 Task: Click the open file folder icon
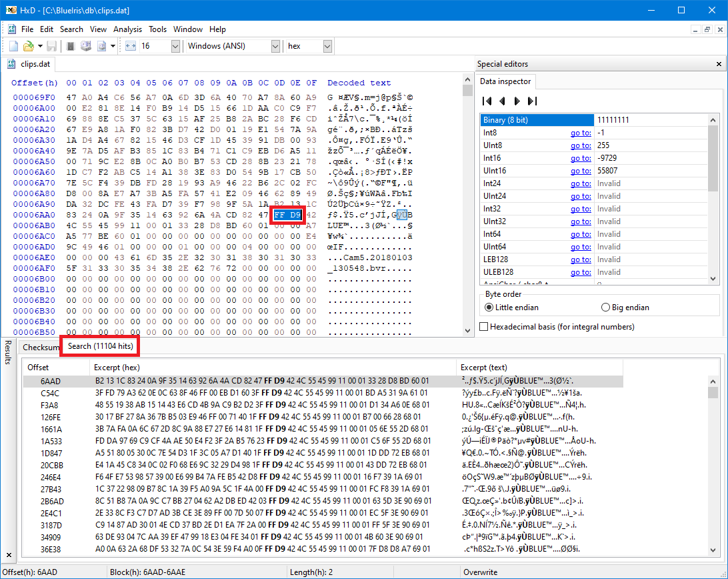coord(28,46)
